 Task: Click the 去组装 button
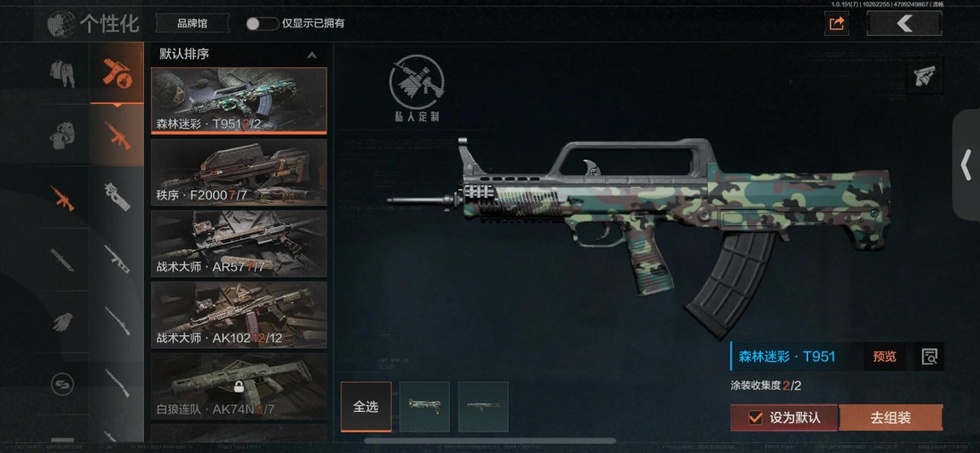(x=890, y=417)
